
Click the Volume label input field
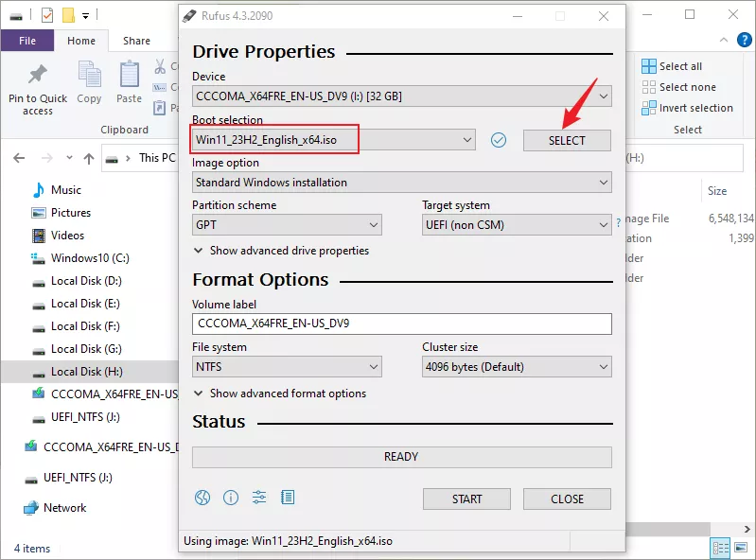click(401, 324)
